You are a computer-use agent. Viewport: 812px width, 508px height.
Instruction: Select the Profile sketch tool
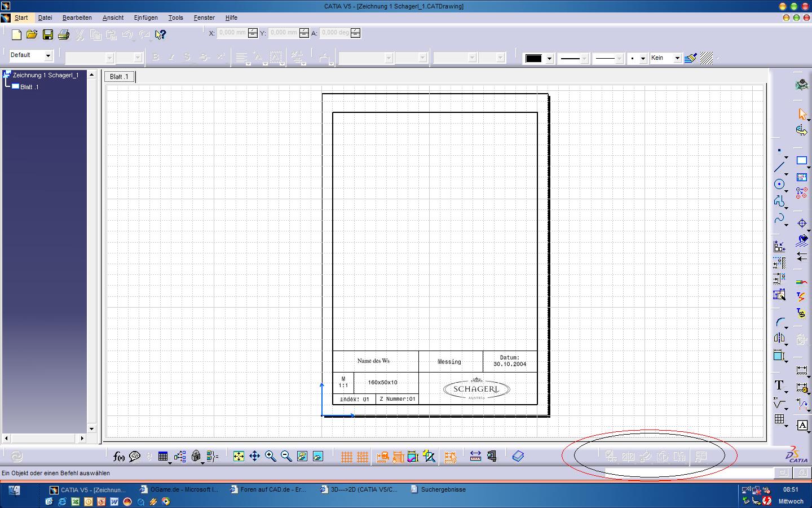click(x=779, y=202)
